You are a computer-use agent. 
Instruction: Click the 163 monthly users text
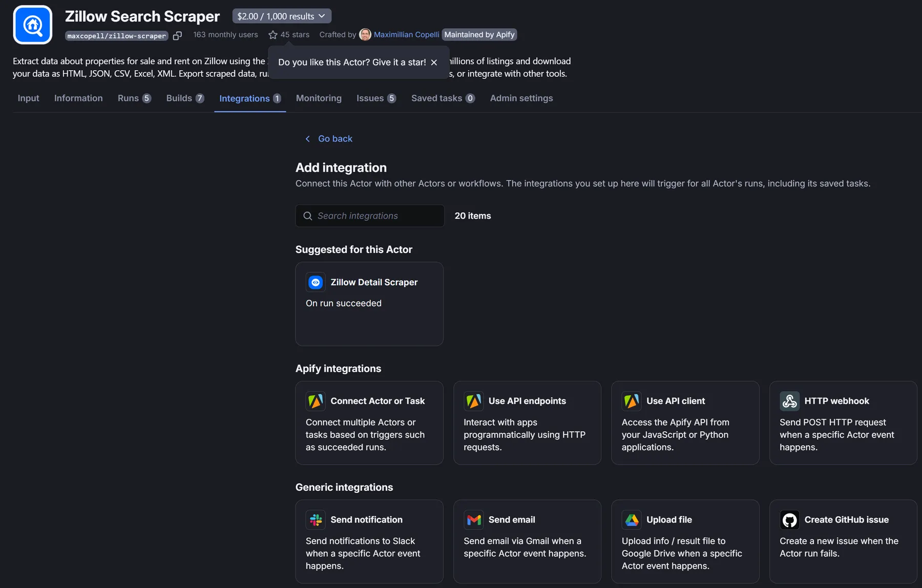pyautogui.click(x=225, y=35)
